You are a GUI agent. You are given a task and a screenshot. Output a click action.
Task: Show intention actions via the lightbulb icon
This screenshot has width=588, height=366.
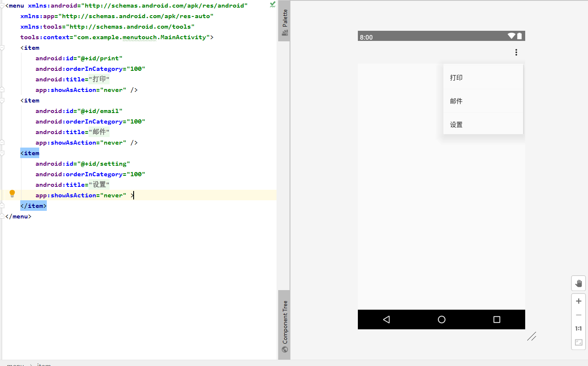[12, 193]
